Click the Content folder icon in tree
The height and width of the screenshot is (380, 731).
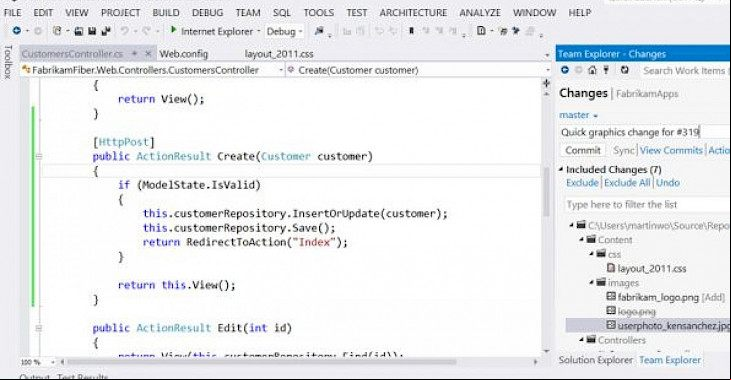coord(591,239)
